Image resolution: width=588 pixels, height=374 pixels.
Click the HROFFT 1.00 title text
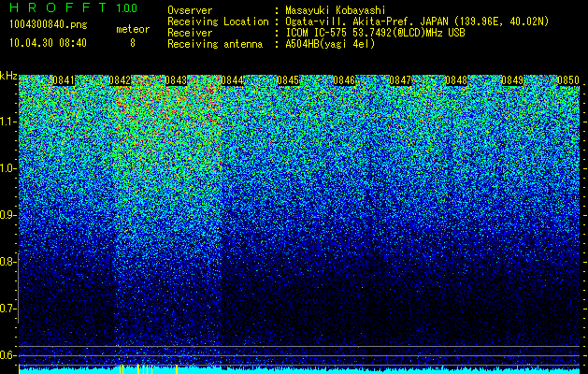[x=73, y=7]
